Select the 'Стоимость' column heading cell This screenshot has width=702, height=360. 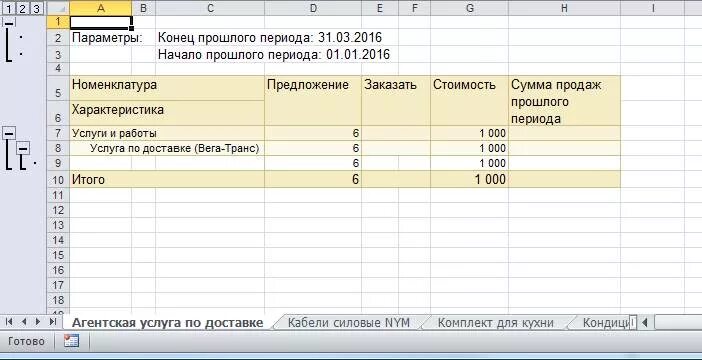(x=470, y=100)
